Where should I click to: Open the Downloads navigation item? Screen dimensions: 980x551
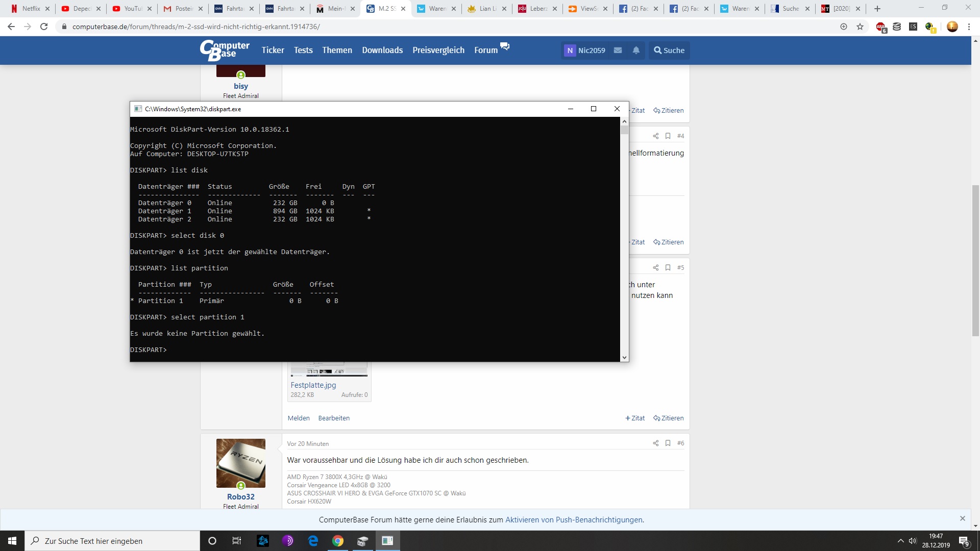pos(382,50)
